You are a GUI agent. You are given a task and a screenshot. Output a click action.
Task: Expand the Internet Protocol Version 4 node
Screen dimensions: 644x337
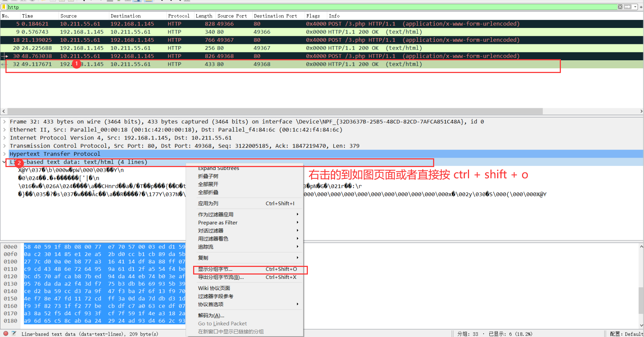pos(4,138)
